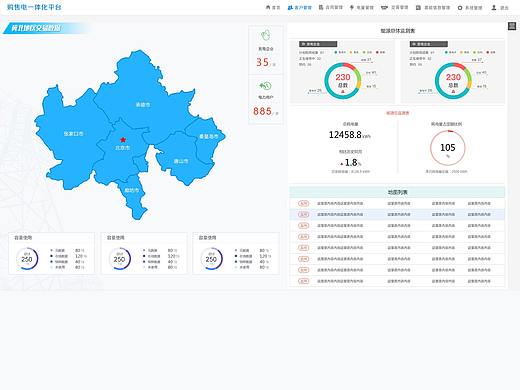Click the red number 885
Image resolution: width=520 pixels, height=390 pixels.
(x=262, y=111)
